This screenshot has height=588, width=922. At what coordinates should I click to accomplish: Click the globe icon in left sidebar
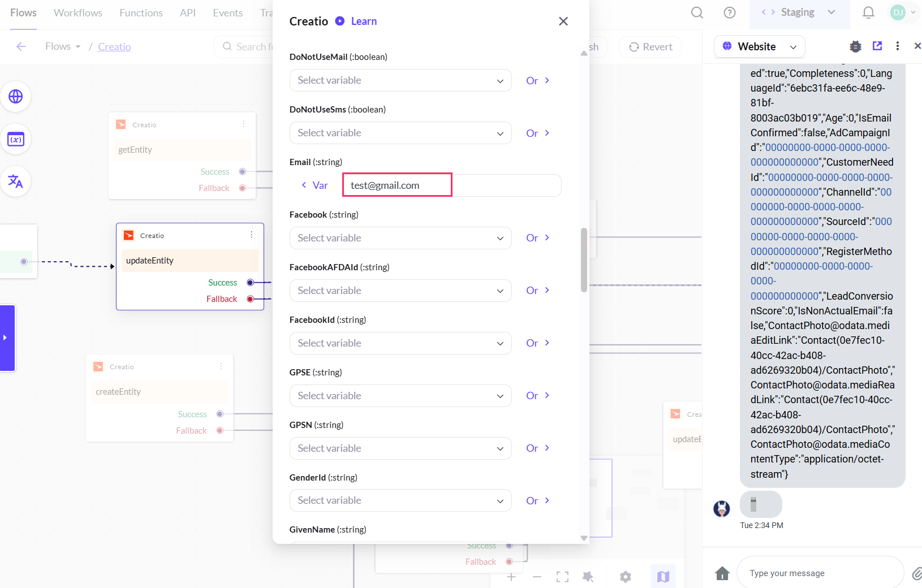[16, 97]
